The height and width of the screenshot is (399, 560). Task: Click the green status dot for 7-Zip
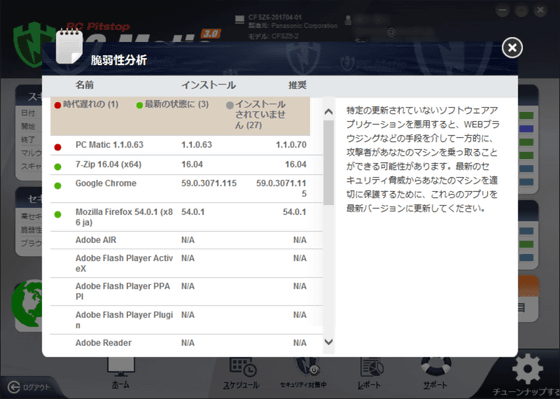58,166
